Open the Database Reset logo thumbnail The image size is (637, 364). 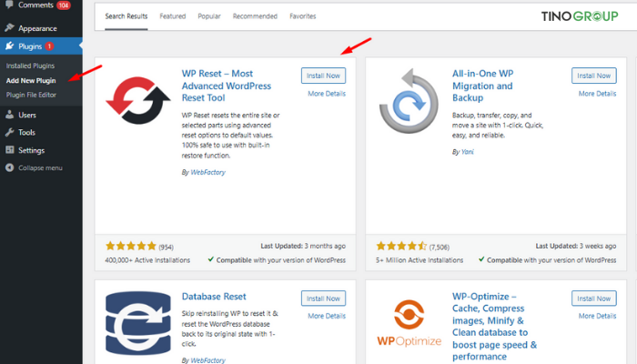[138, 323]
